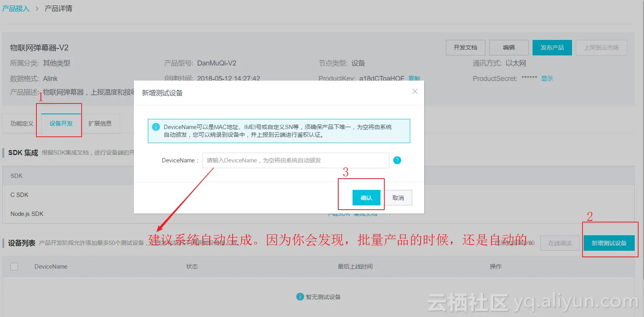Switch to the 扩展信息 tab
This screenshot has height=317, width=644.
[x=100, y=124]
